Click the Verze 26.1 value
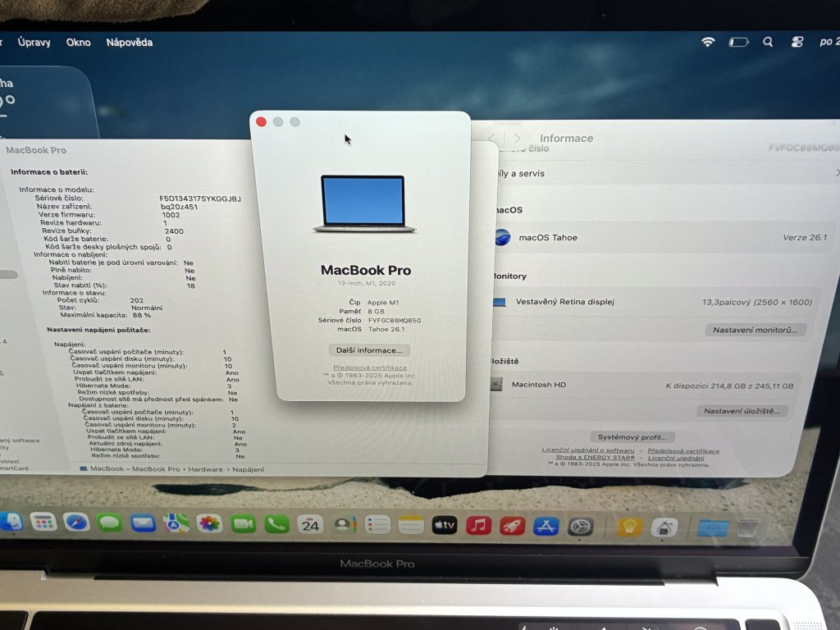Viewport: 840px width, 630px height. (805, 237)
